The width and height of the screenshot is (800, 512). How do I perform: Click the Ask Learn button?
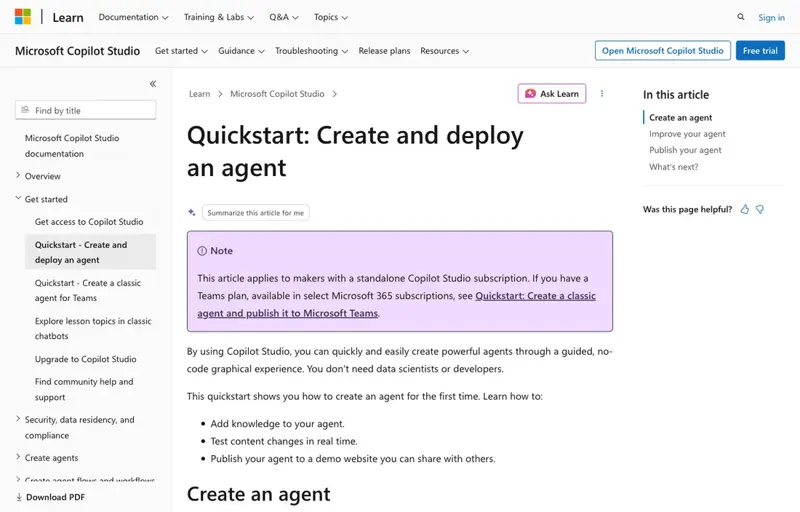tap(552, 93)
